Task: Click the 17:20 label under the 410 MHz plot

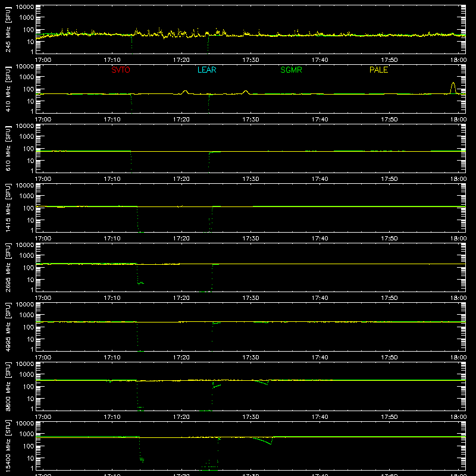Action: point(181,120)
